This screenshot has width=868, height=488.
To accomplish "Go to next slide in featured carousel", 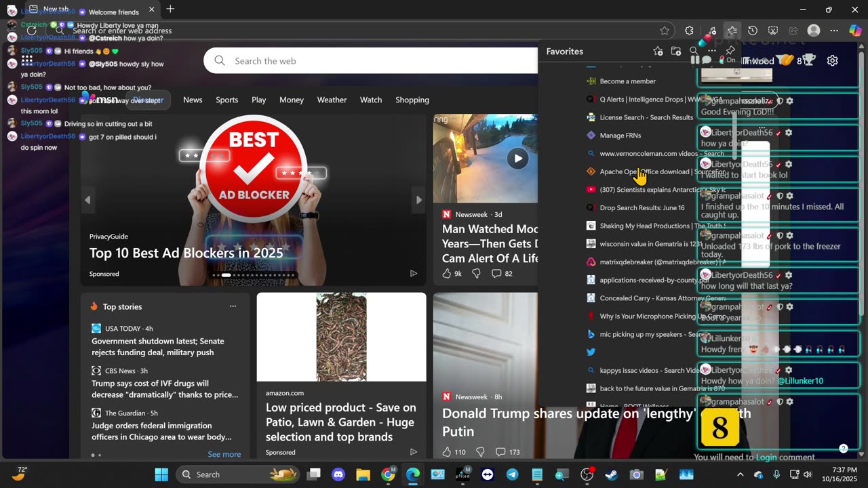I will coord(418,200).
